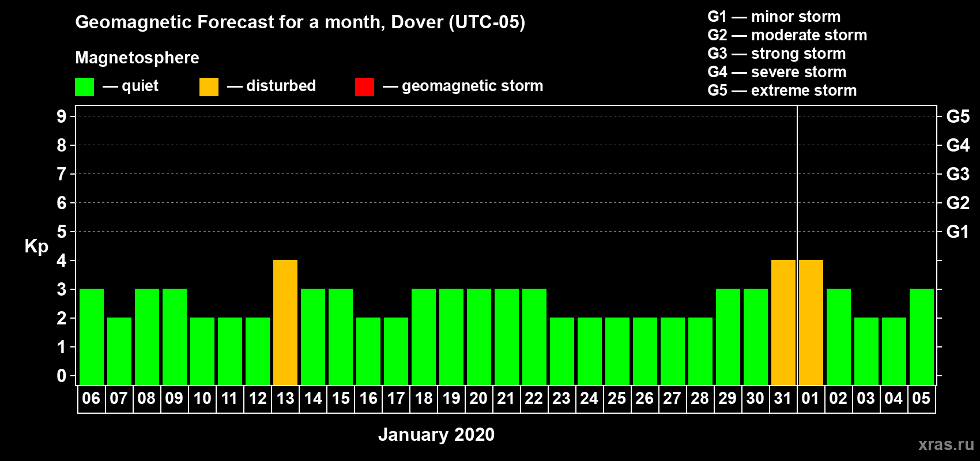Click the 'G4 — severe storm' legend text

[x=777, y=72]
